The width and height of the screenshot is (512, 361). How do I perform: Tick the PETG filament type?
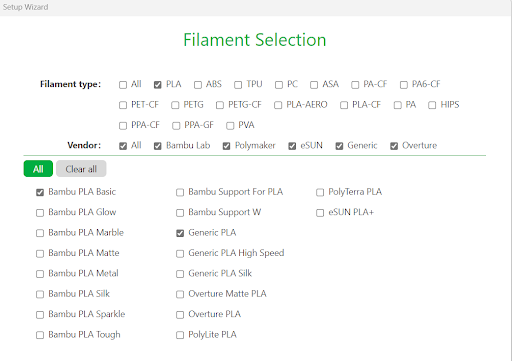pyautogui.click(x=175, y=105)
